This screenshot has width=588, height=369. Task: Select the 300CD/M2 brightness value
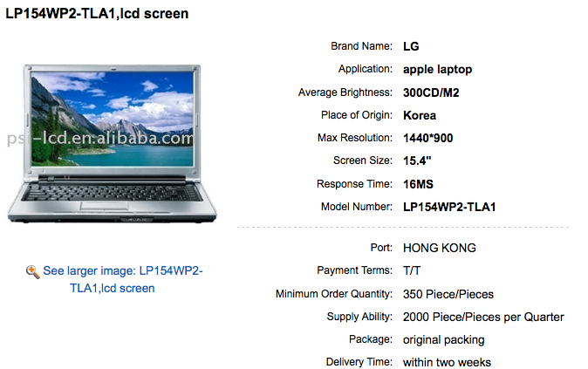431,92
